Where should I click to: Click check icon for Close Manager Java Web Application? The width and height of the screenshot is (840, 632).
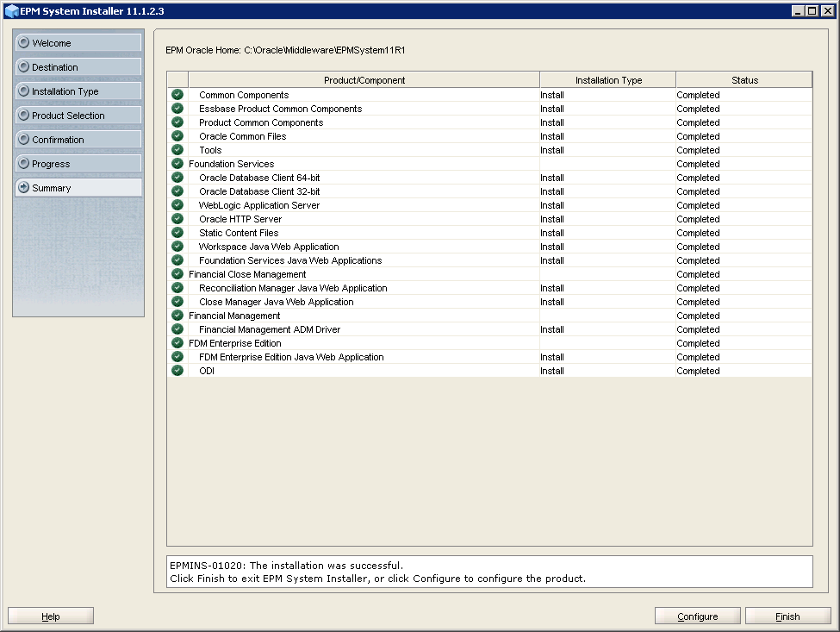click(x=177, y=302)
